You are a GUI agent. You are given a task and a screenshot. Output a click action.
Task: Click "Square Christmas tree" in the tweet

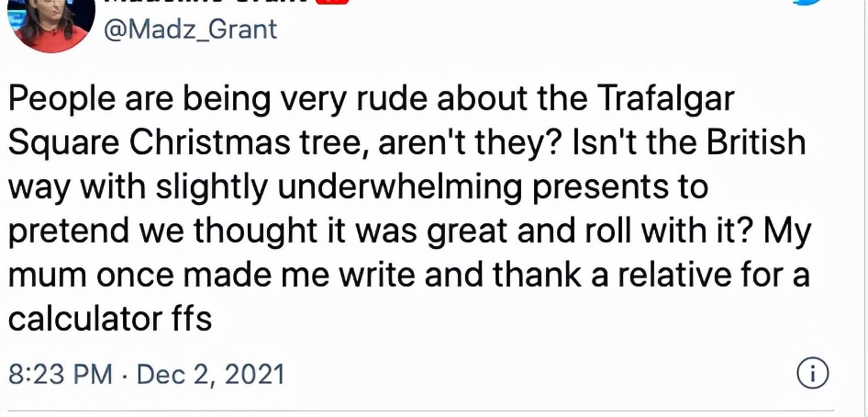(x=184, y=143)
